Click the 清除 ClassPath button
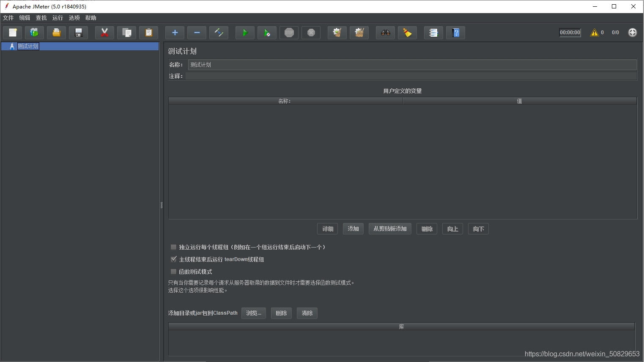 [307, 313]
